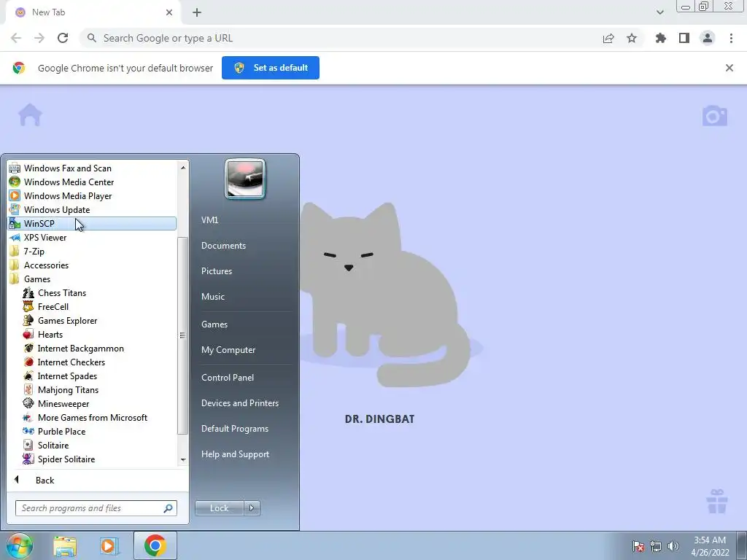The width and height of the screenshot is (747, 560).
Task: Open Windows Update entry
Action: (x=57, y=209)
